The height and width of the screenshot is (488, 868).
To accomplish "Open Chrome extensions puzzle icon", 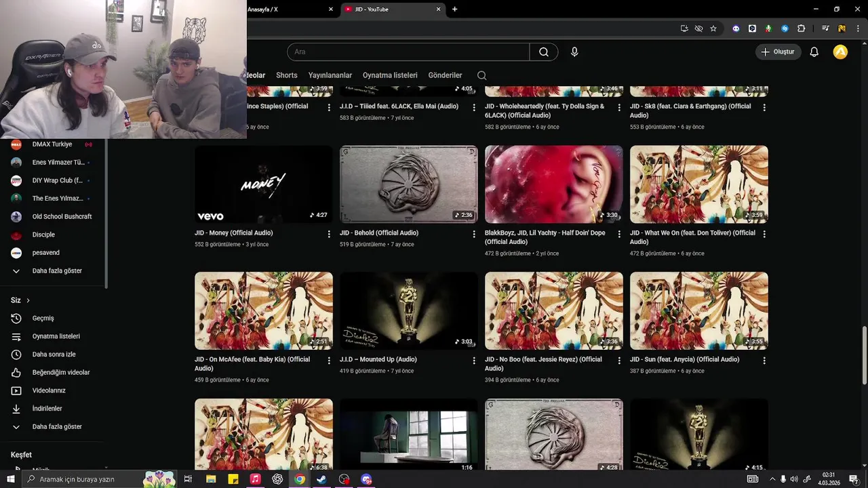I will [801, 28].
